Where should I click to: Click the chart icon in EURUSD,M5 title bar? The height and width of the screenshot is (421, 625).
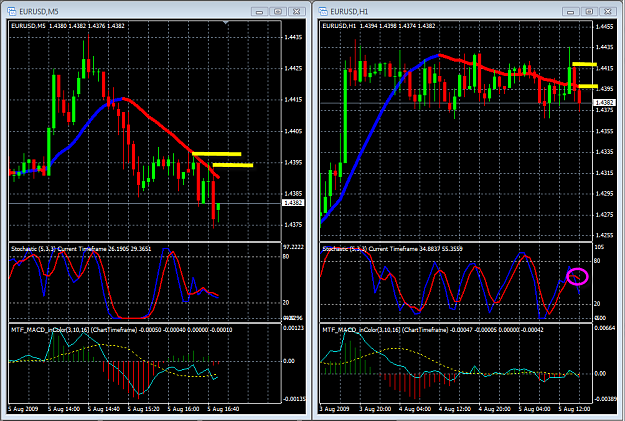coord(12,11)
